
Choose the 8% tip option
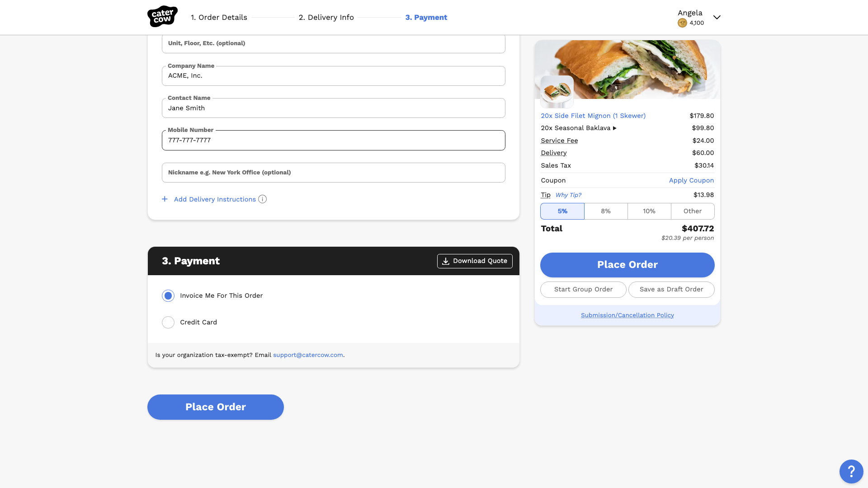pos(606,211)
